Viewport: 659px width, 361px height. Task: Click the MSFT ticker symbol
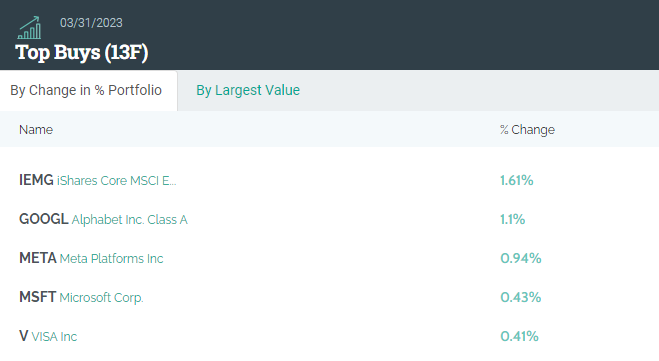click(37, 297)
